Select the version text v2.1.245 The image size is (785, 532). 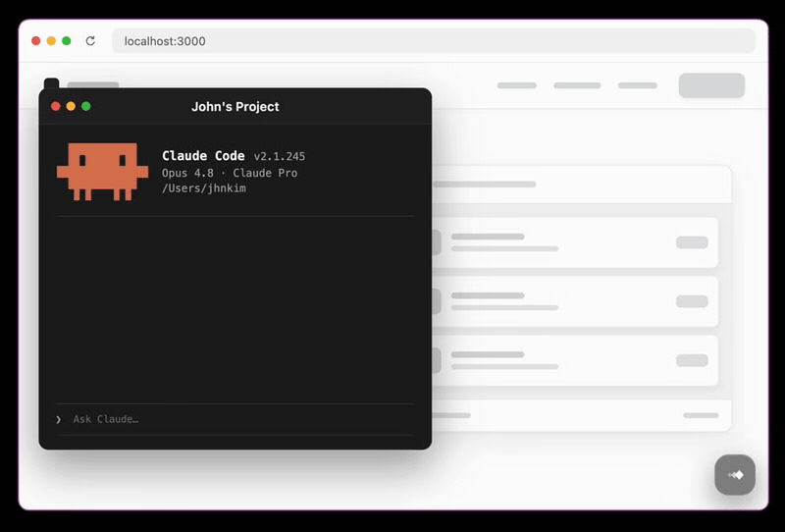coord(280,156)
